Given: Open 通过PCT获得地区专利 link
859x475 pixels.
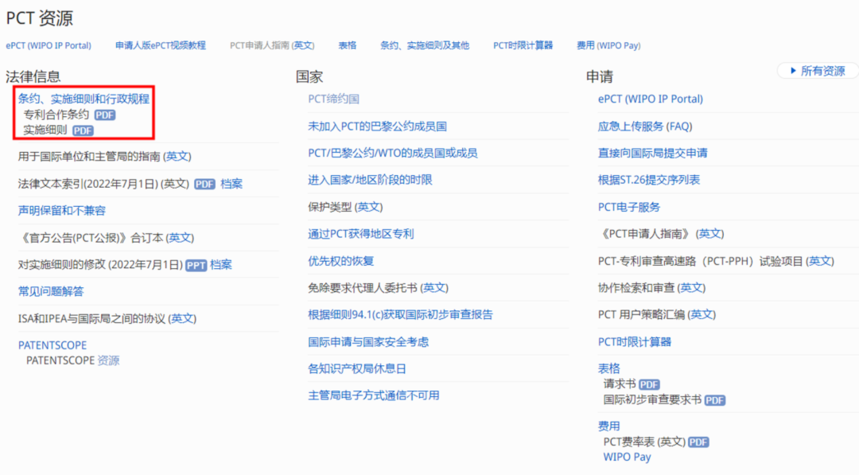Looking at the screenshot, I should (x=361, y=234).
